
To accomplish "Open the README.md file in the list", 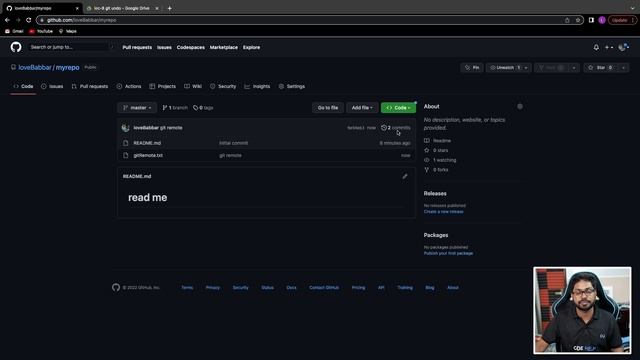I will click(x=147, y=143).
